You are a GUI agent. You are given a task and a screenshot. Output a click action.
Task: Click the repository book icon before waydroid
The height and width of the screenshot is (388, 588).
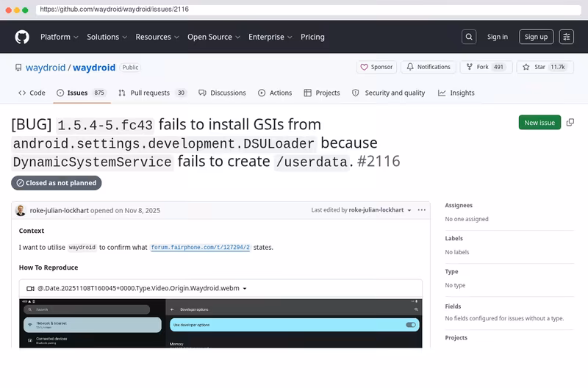pyautogui.click(x=18, y=68)
